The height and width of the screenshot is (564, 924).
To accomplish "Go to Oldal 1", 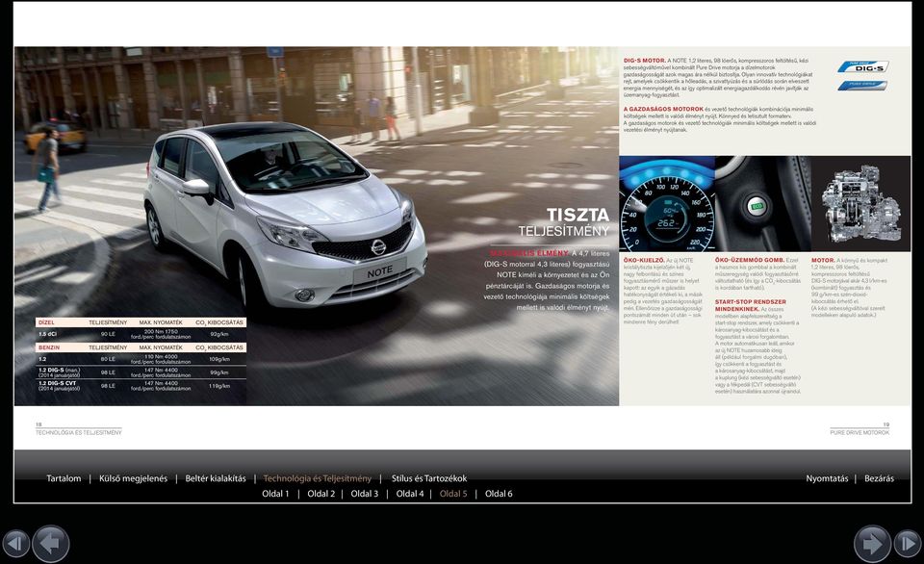I will tap(276, 494).
